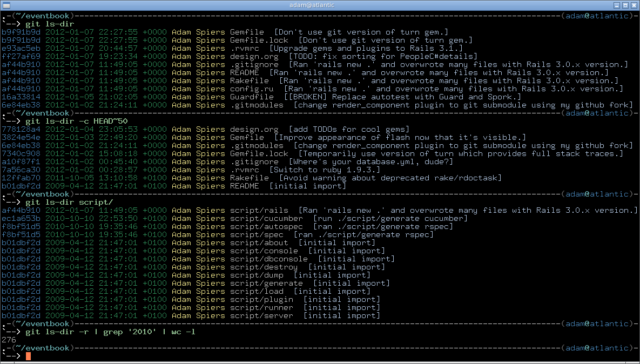Open the window menu icon in title bar

pos(6,5)
